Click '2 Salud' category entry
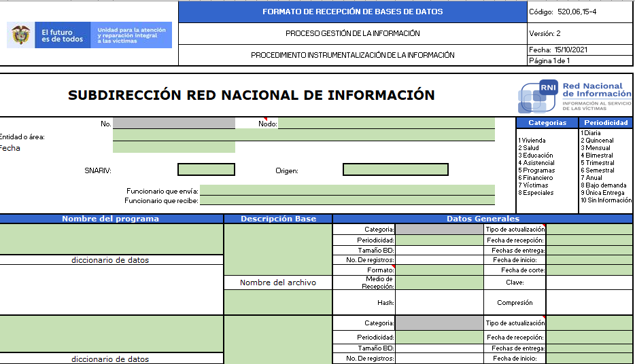The image size is (635, 364). pyautogui.click(x=528, y=148)
